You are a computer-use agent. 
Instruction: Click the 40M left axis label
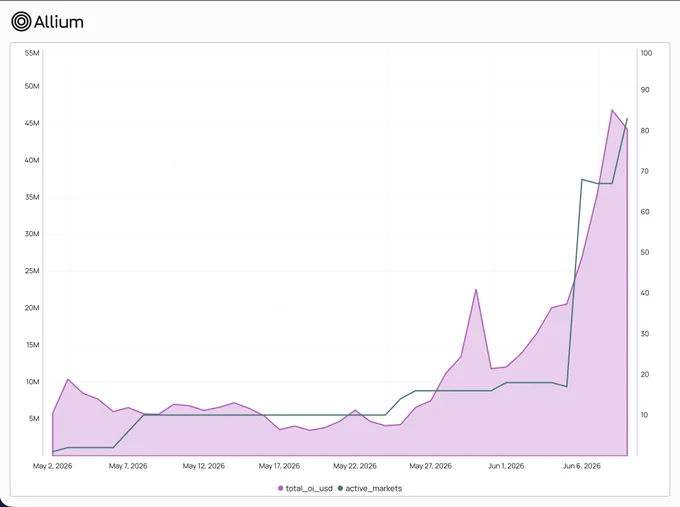(x=32, y=160)
